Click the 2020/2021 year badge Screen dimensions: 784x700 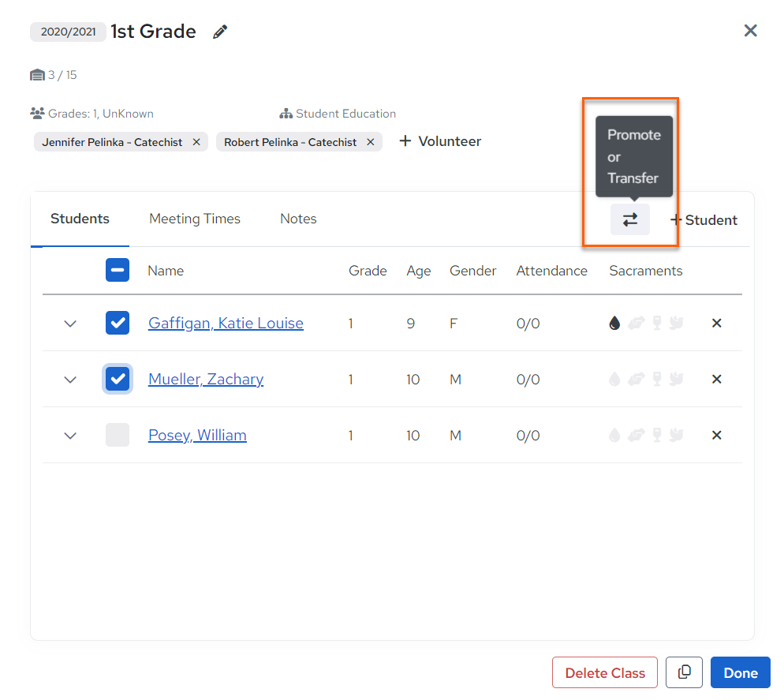coord(68,32)
